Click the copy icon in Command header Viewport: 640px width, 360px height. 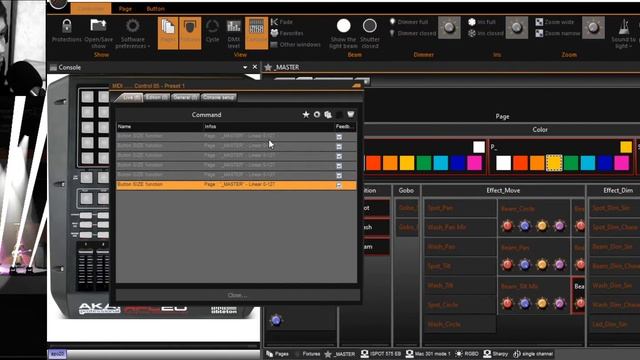(x=328, y=115)
